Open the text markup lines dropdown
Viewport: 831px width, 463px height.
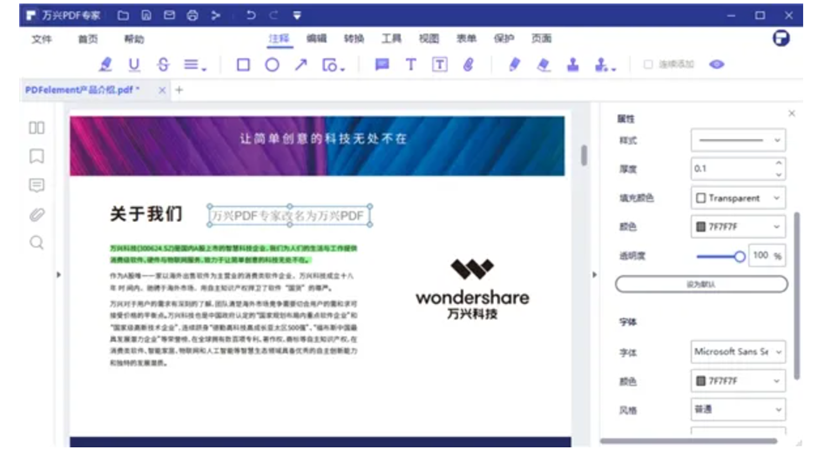tap(195, 65)
